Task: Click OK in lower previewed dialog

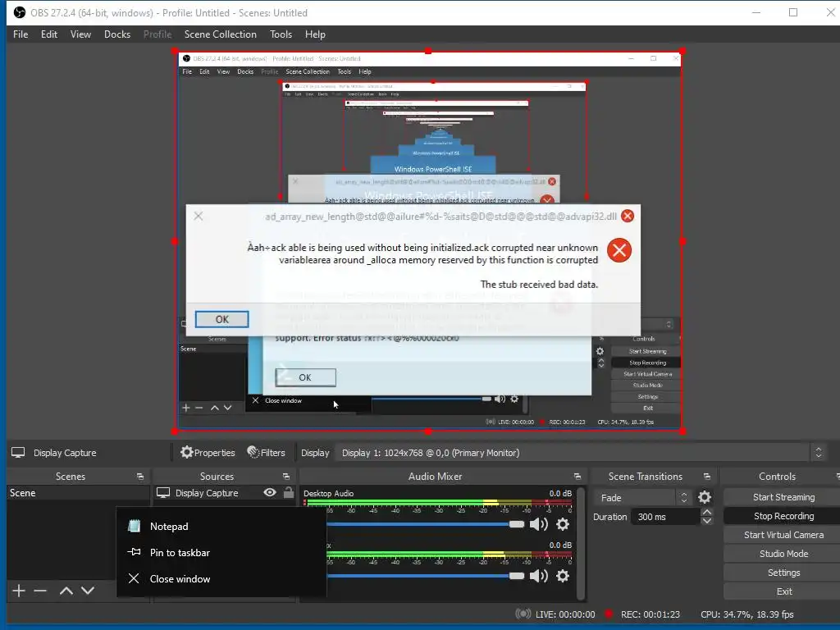Action: (305, 377)
